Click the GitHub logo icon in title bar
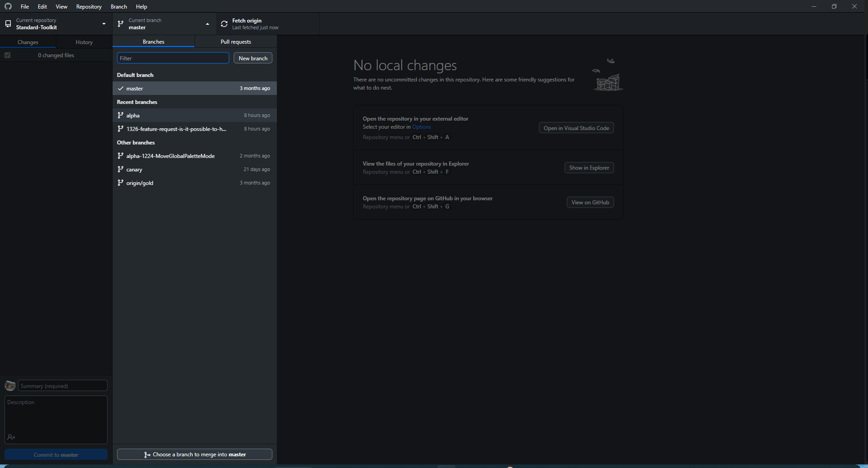The image size is (868, 468). [8, 6]
